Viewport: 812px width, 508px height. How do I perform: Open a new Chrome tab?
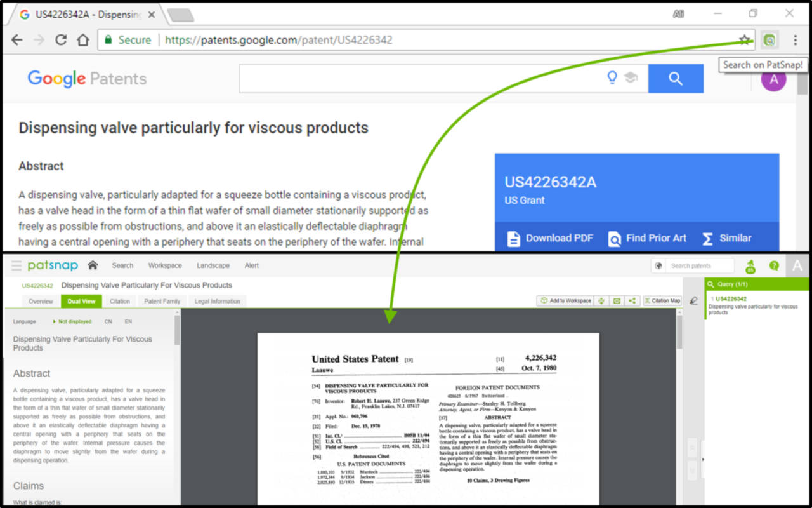pyautogui.click(x=180, y=15)
